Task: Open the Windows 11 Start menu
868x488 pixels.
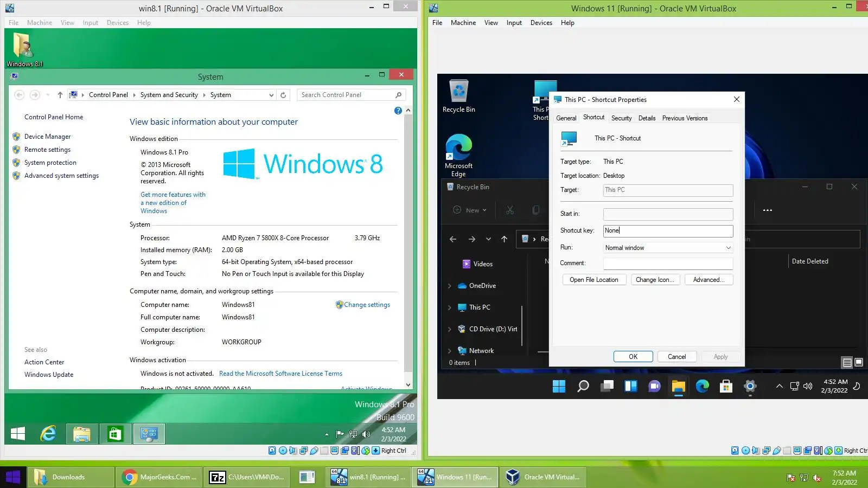Action: coord(559,386)
